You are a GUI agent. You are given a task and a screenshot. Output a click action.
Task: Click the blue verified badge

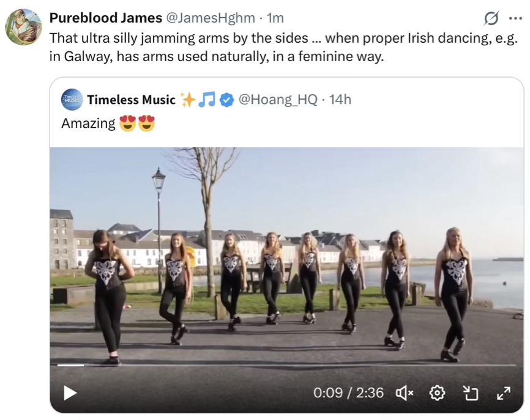point(226,100)
